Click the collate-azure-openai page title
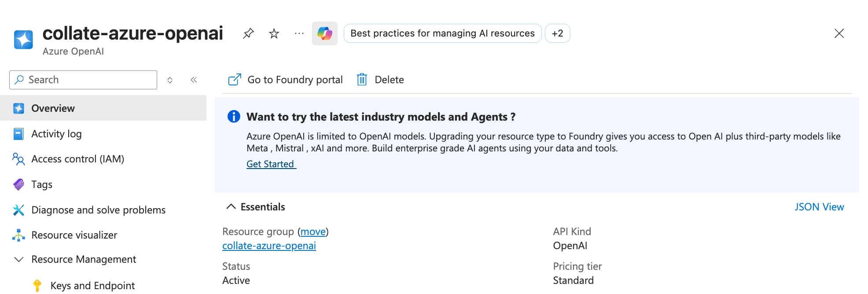This screenshot has height=294, width=868. [133, 33]
